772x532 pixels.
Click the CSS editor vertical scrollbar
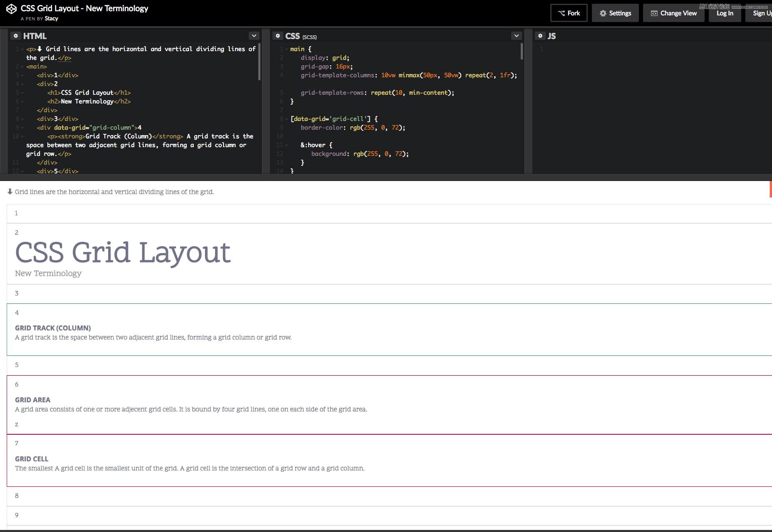tap(522, 52)
